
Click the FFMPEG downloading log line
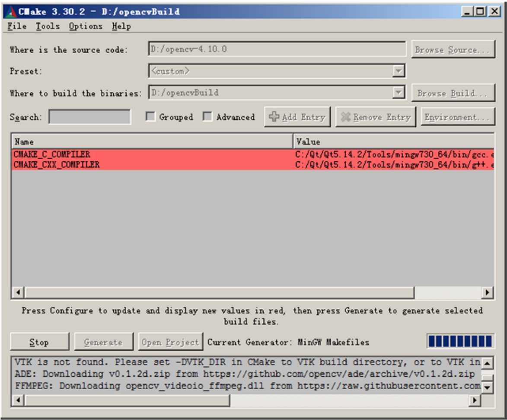click(x=247, y=386)
